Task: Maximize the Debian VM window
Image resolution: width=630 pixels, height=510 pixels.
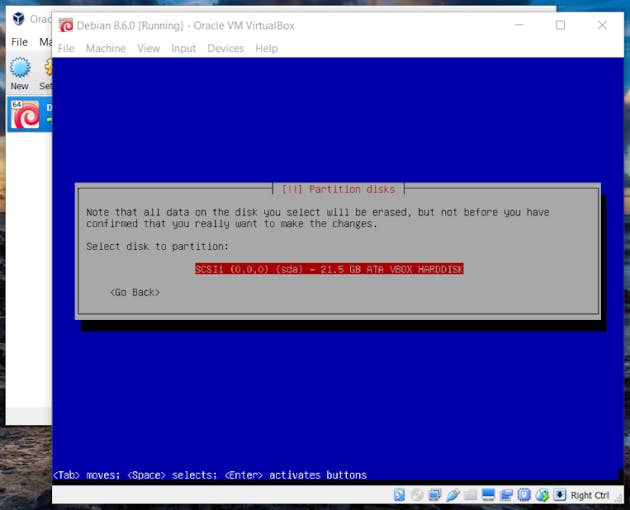Action: 560,25
